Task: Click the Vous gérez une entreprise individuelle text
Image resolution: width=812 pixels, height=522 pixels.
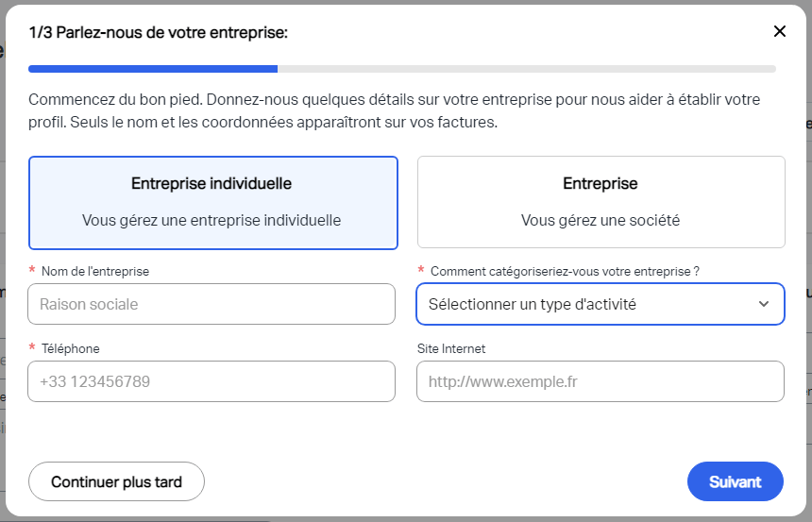Action: coord(211,220)
